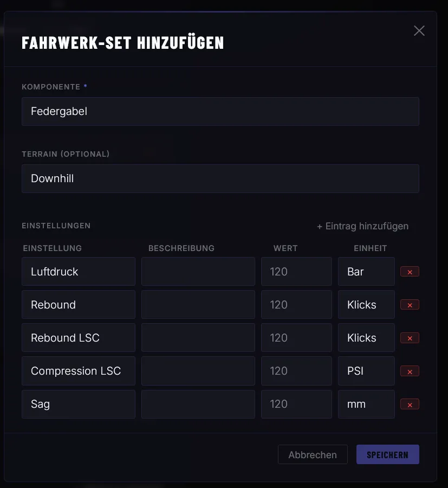Click the Terrain field showing Downhill

coord(220,178)
